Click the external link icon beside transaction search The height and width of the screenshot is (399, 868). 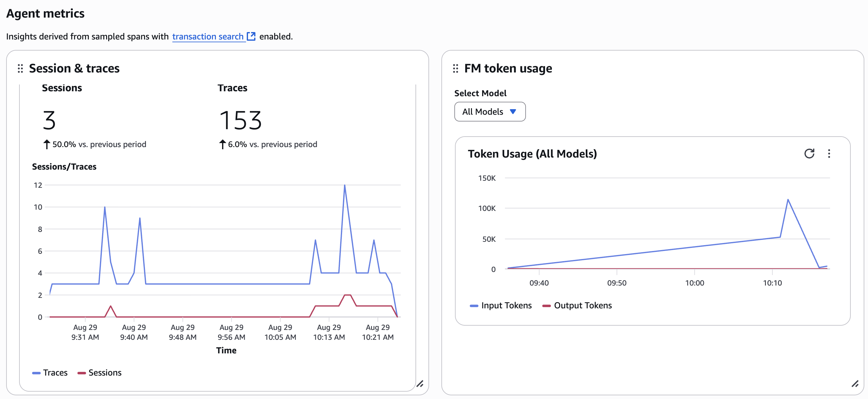[251, 36]
